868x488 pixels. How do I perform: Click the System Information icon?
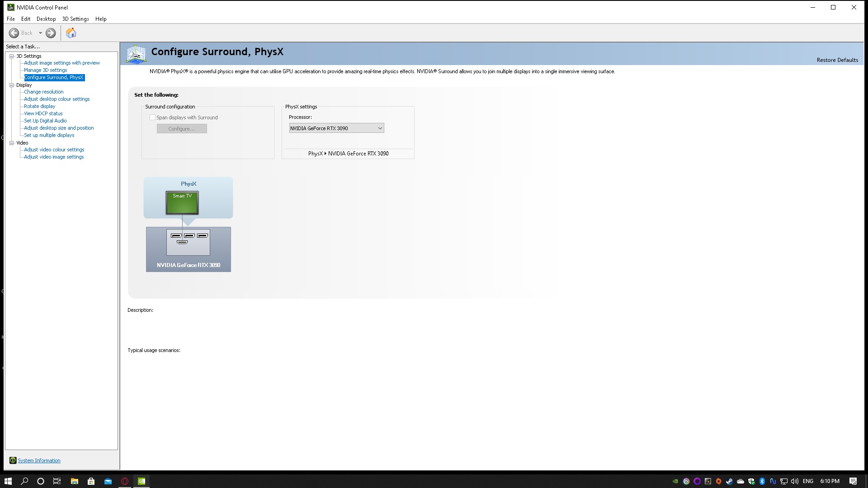coord(13,460)
